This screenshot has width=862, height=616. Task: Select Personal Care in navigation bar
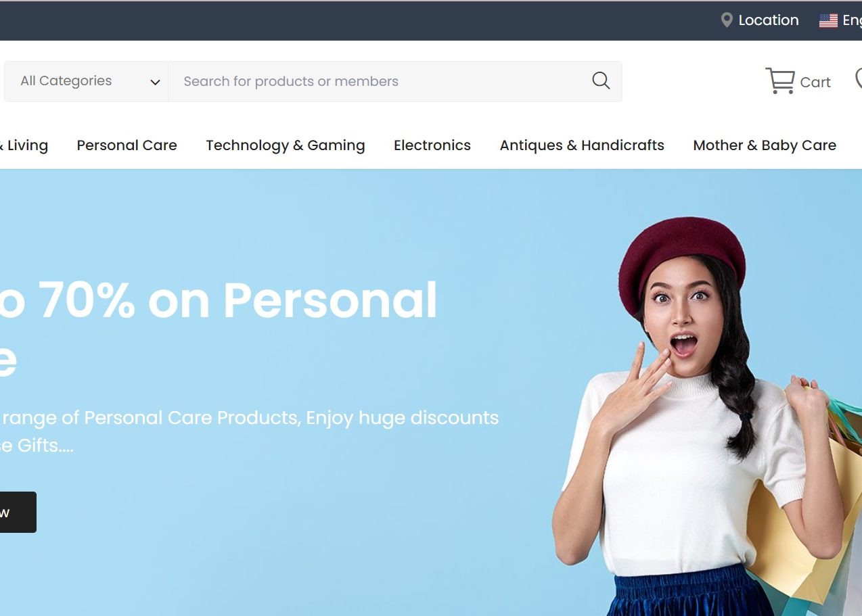click(127, 145)
